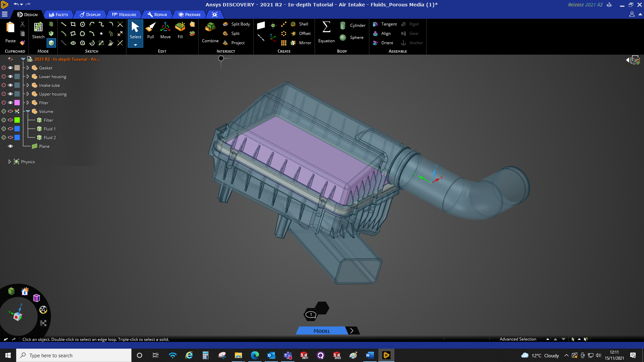
Task: Pick the Ellipse sketch tool
Action: pyautogui.click(x=73, y=43)
